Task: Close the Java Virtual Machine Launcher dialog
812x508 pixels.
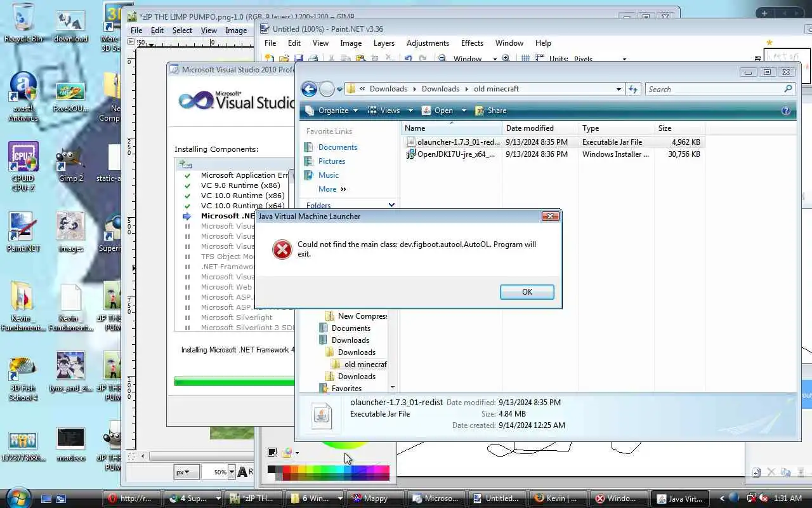Action: 550,217
